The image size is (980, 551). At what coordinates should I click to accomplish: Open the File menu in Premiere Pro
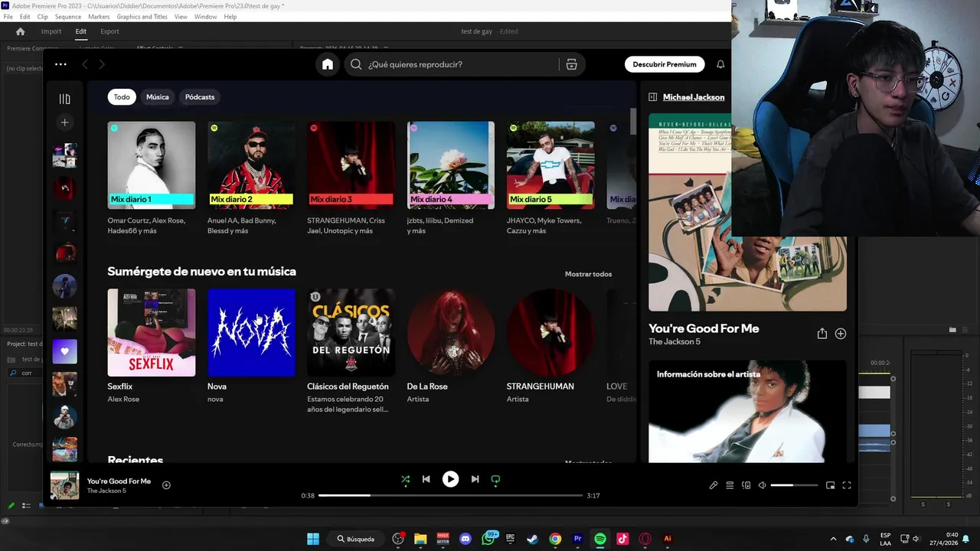click(x=8, y=17)
